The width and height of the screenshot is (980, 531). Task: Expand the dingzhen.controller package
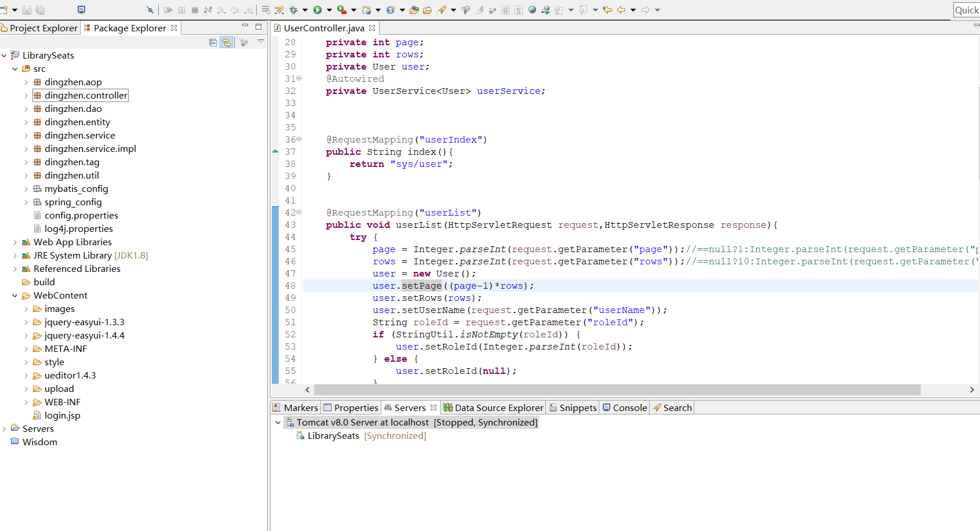click(x=26, y=96)
